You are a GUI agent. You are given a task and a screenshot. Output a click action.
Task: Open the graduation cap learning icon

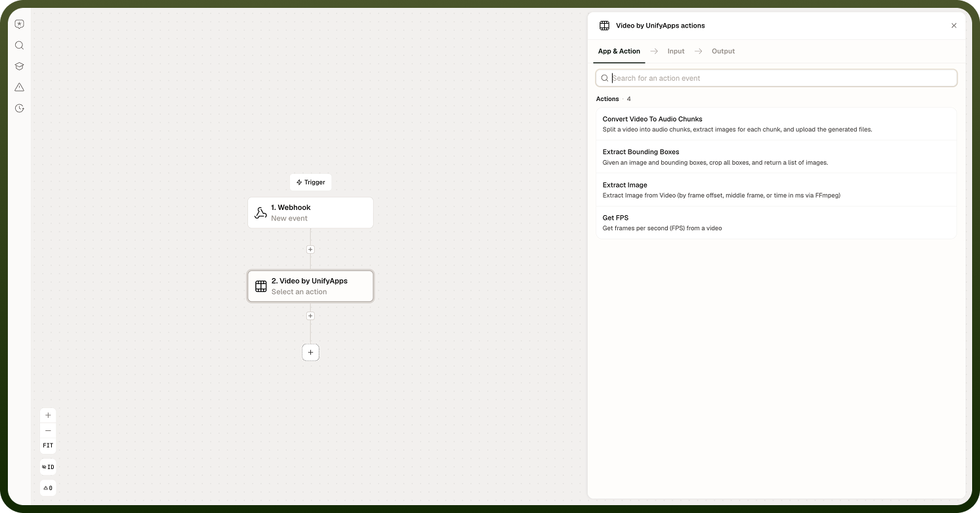tap(19, 66)
